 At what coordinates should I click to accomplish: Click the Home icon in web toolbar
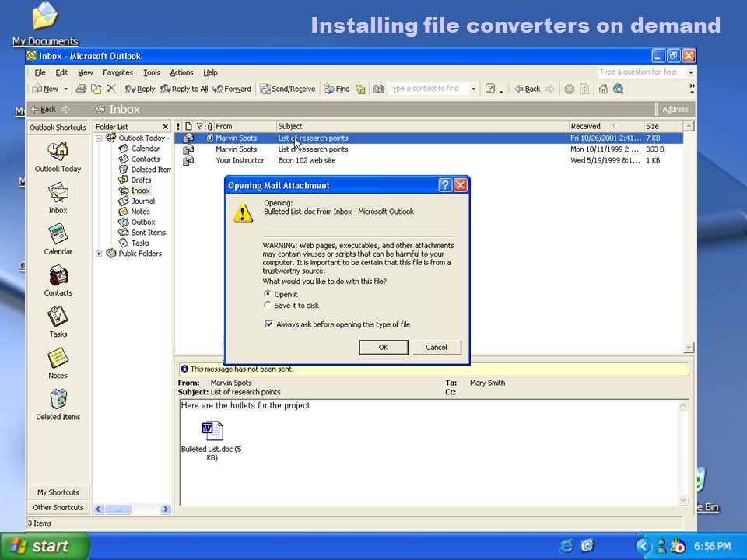point(603,89)
